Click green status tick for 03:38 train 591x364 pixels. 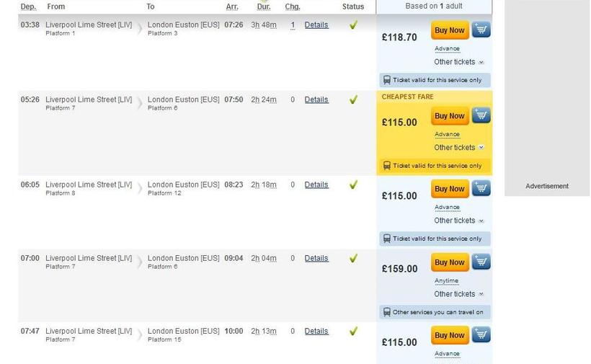pyautogui.click(x=353, y=25)
